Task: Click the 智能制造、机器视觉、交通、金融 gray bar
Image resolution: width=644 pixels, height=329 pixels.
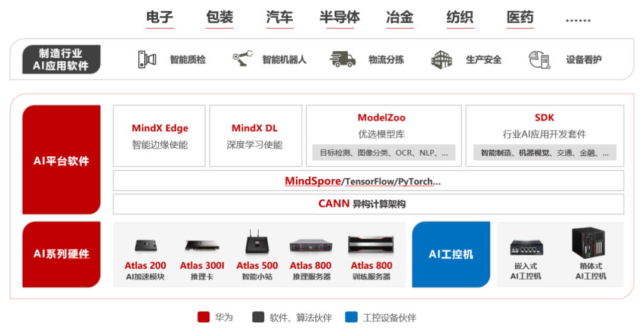Action: (544, 153)
